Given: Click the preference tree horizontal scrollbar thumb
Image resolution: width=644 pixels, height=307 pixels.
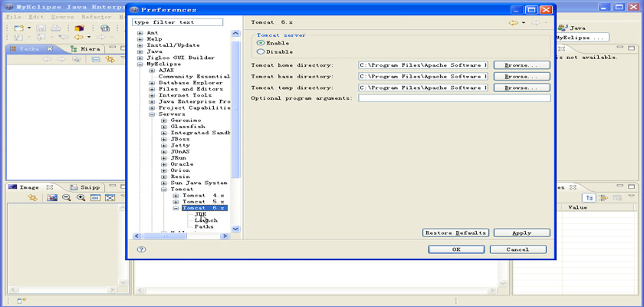Looking at the screenshot, I should (x=163, y=236).
